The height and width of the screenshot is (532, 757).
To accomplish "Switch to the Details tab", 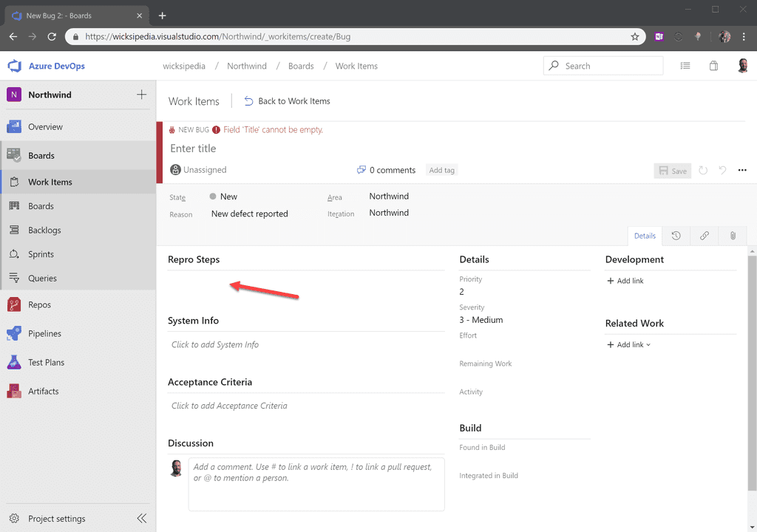I will point(644,235).
